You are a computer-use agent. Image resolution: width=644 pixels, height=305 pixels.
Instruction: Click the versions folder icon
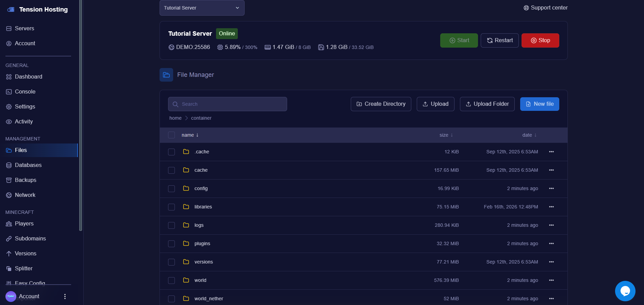click(186, 262)
